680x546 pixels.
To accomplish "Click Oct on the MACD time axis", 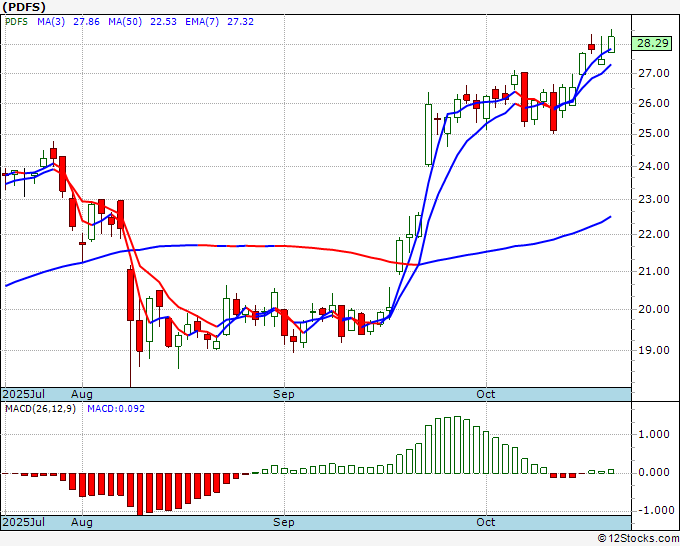I will tap(486, 522).
